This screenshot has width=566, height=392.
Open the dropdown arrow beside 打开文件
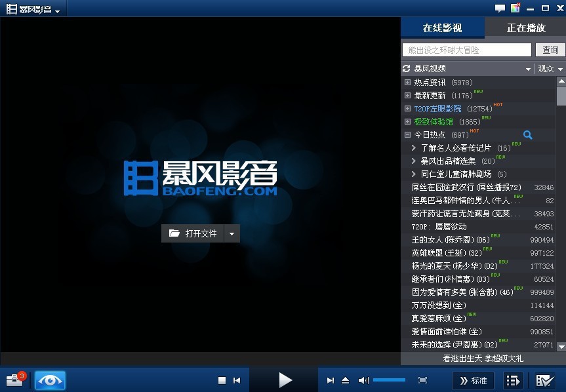(232, 233)
